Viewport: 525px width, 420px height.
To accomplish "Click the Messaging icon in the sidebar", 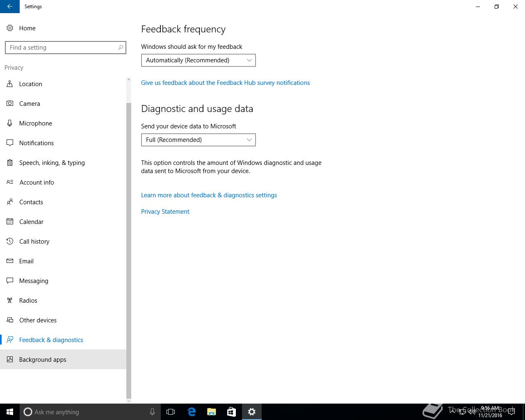I will (x=10, y=281).
